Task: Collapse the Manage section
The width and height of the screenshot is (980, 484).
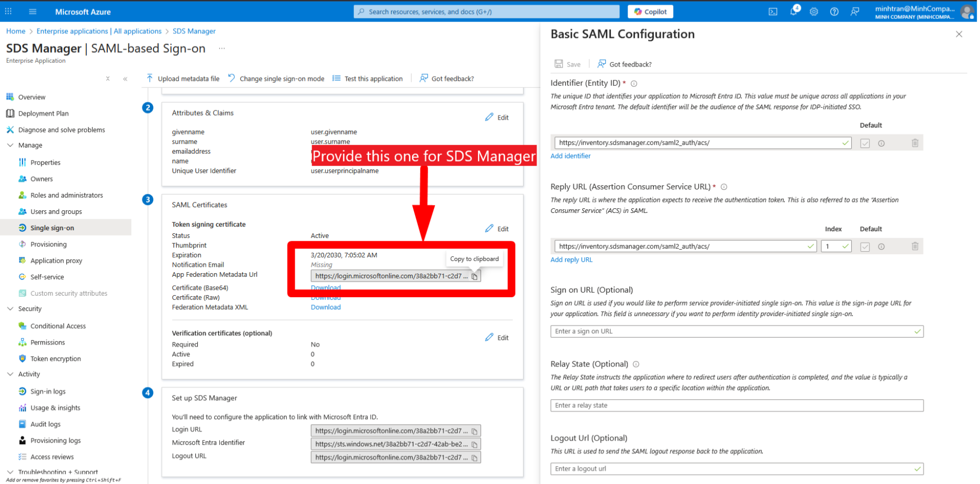Action: pos(10,145)
